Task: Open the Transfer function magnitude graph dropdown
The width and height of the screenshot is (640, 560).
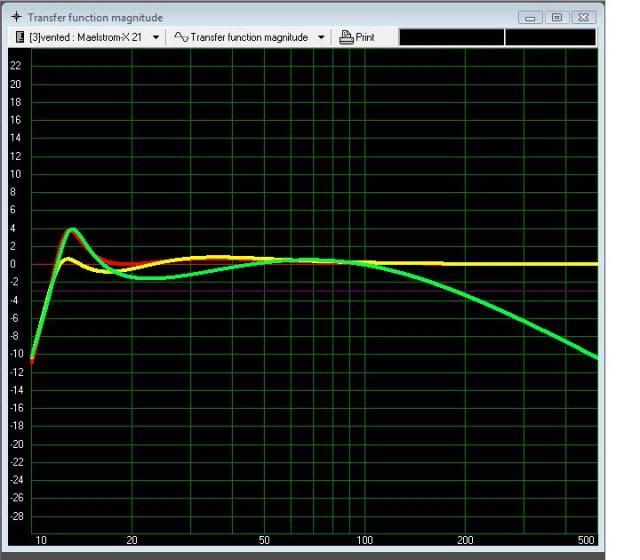Action: tap(321, 38)
